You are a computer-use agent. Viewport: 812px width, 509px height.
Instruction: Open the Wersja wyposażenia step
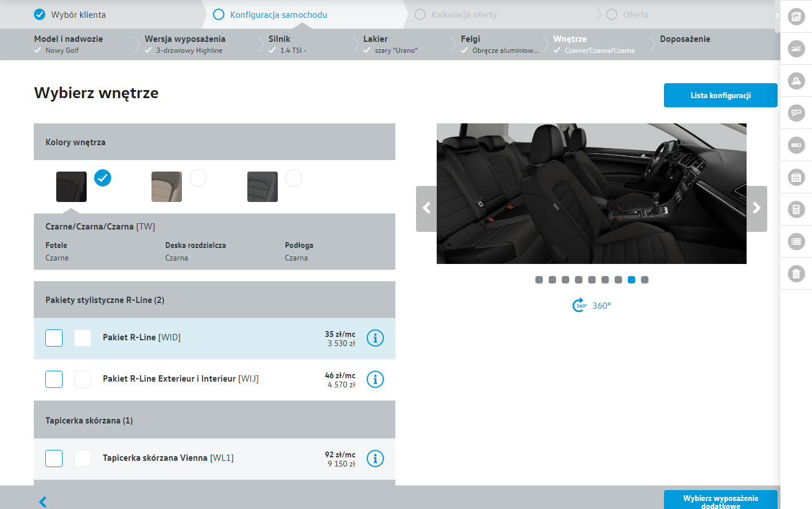tap(185, 44)
